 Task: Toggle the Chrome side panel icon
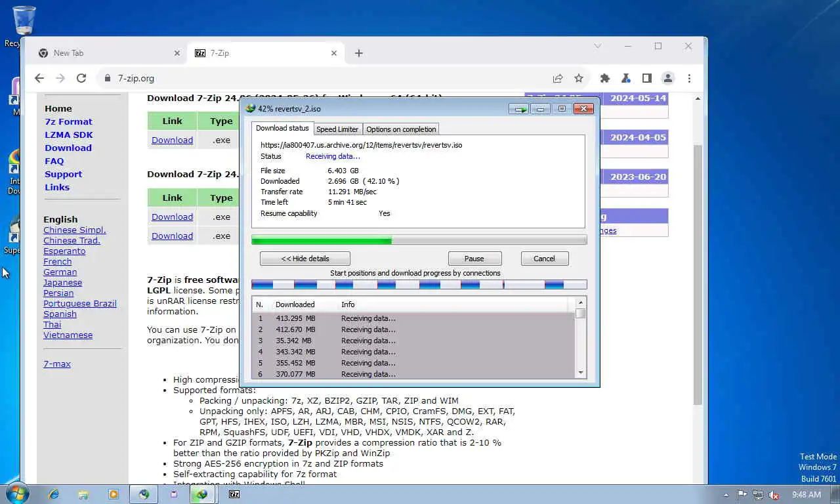[647, 78]
